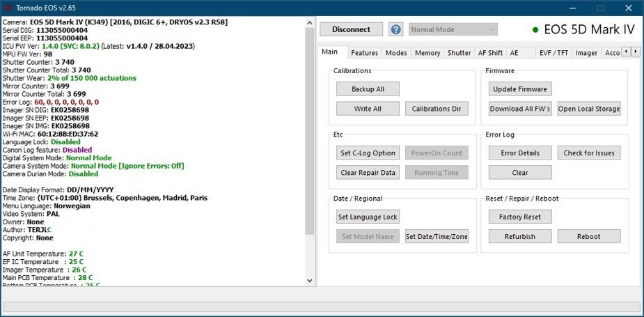The width and height of the screenshot is (644, 317).
Task: Click Check for Issues button
Action: click(589, 153)
